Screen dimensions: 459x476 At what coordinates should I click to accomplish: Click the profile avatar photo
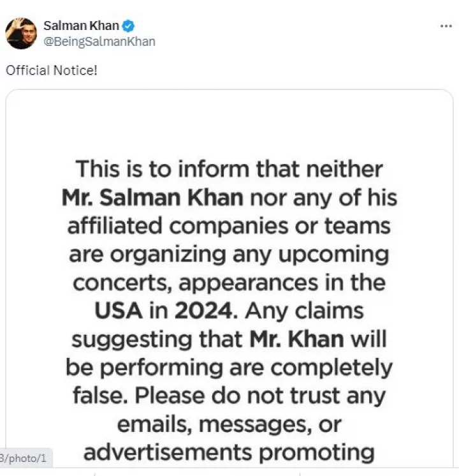(x=21, y=34)
